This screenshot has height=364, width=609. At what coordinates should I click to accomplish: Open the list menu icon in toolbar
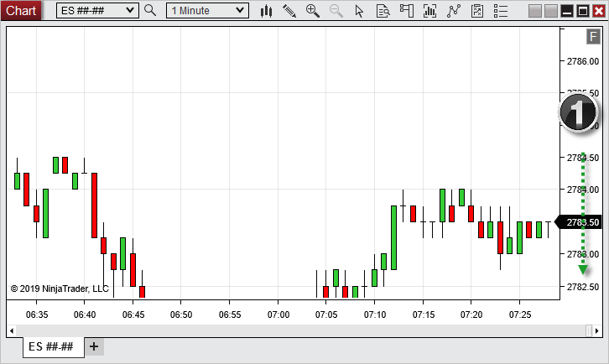pos(501,11)
